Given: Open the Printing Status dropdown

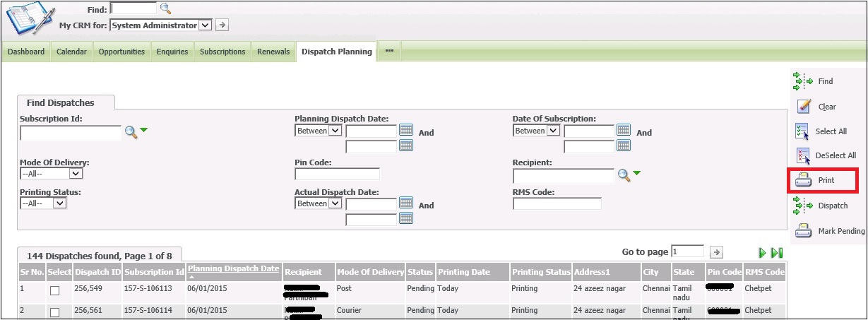Looking at the screenshot, I should (x=43, y=203).
